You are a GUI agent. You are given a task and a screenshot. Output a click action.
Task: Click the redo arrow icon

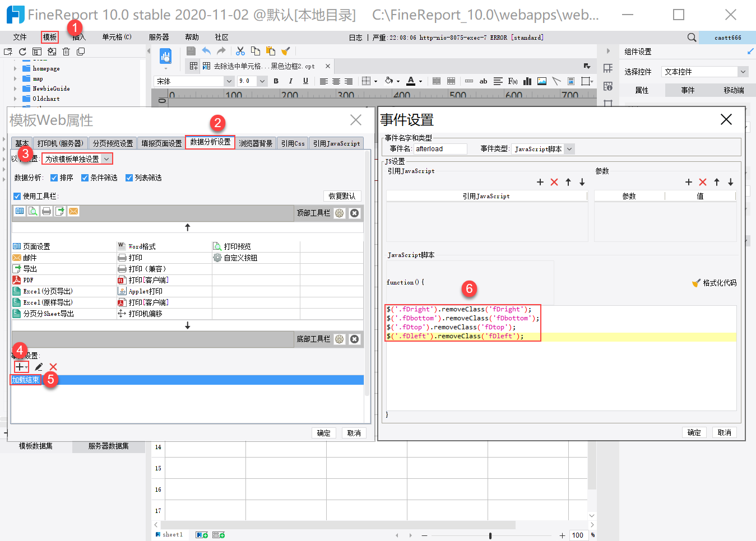[221, 51]
